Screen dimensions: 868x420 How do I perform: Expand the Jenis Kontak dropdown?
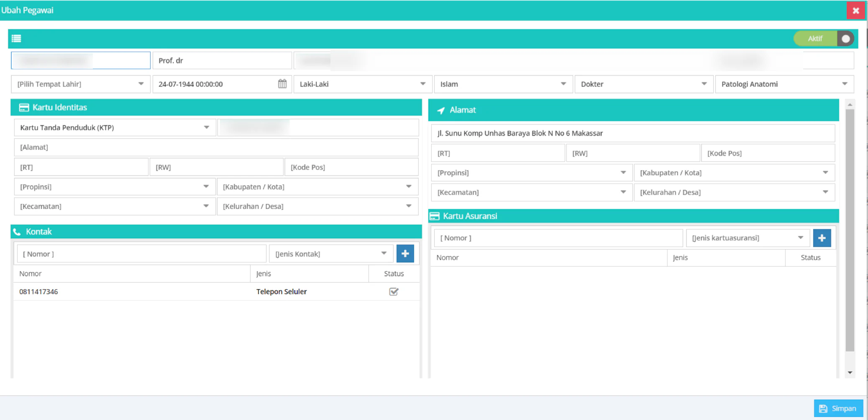point(331,254)
